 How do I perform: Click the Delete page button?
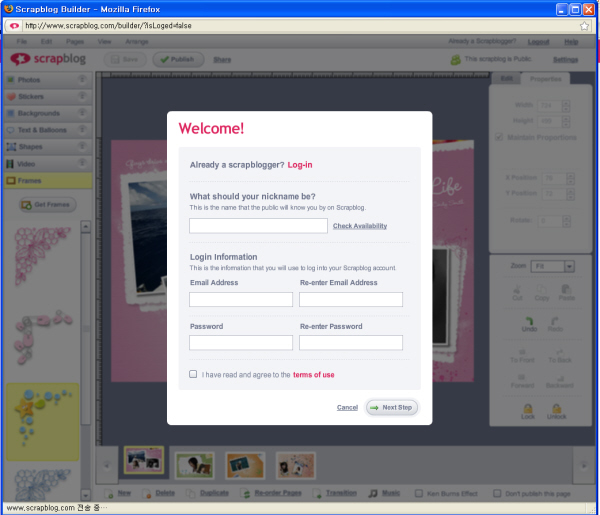click(160, 493)
